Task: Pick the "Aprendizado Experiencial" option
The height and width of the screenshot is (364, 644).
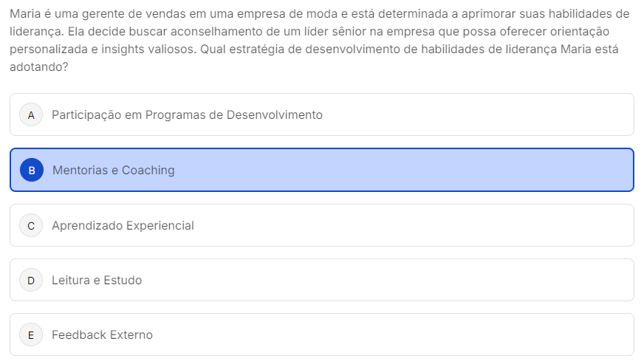Action: 123,226
